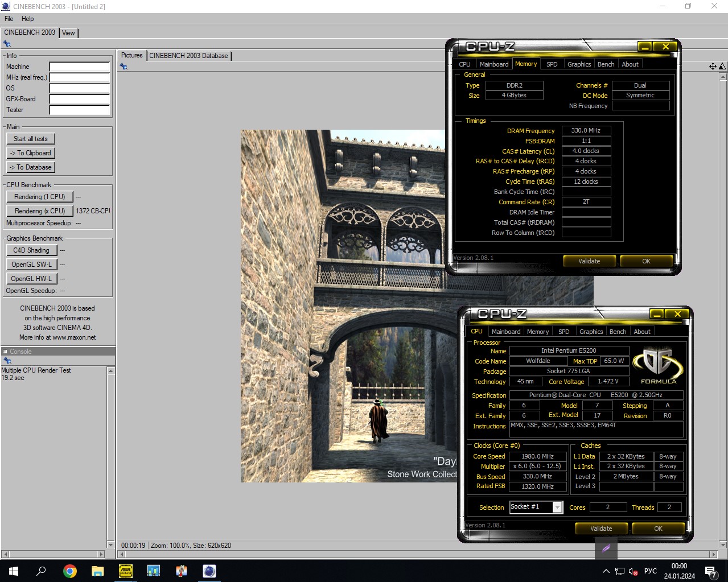Viewport: 728px width, 582px height.
Task: Click the pin icon under the Pictures tab
Action: (x=124, y=67)
